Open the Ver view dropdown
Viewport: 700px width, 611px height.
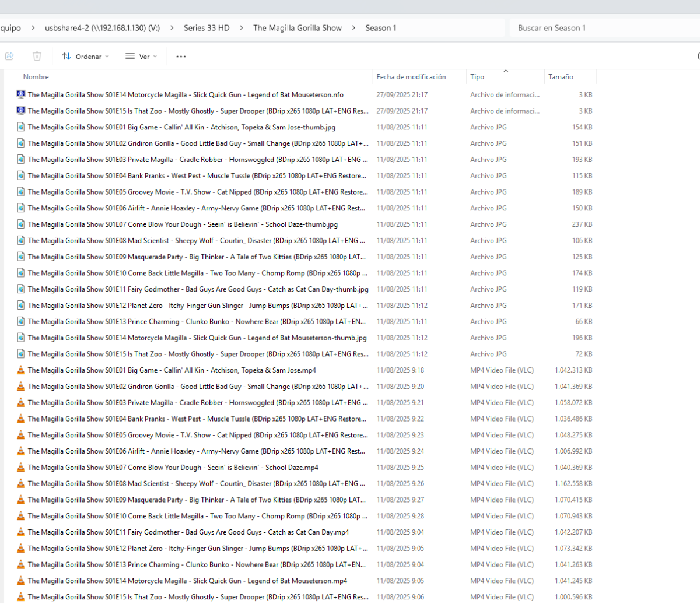click(x=141, y=57)
